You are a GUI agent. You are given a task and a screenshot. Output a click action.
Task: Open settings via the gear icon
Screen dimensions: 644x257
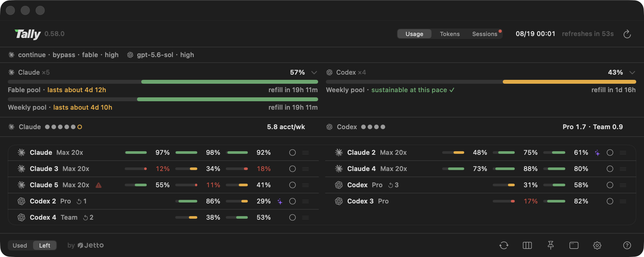597,245
